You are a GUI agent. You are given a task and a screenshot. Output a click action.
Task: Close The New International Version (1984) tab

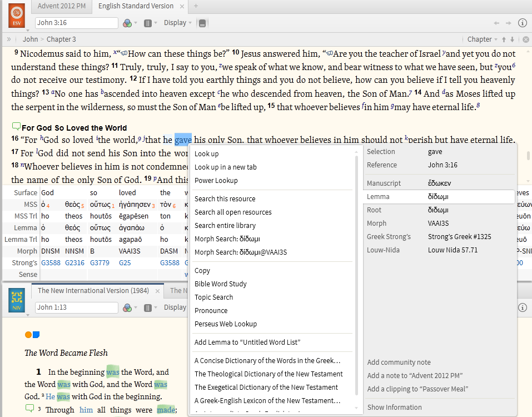tap(157, 291)
